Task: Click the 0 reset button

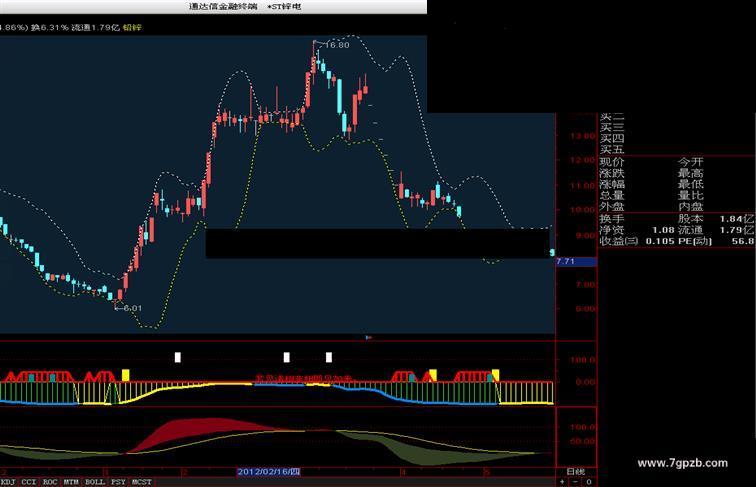Action: point(589,482)
